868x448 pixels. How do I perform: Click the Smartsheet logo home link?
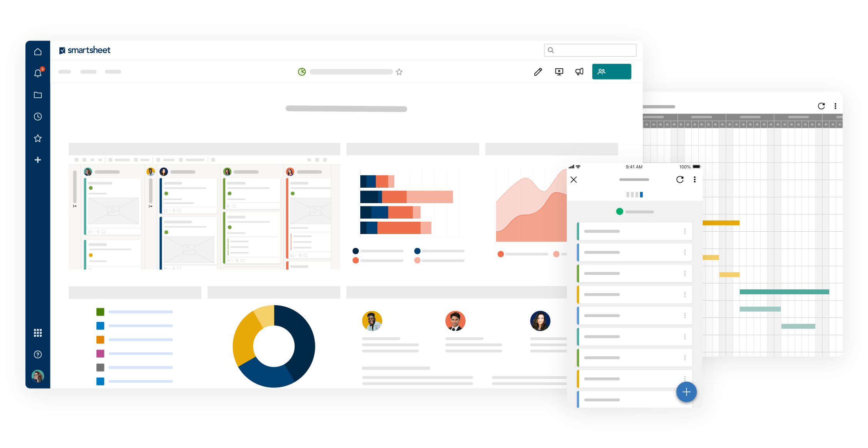(85, 50)
